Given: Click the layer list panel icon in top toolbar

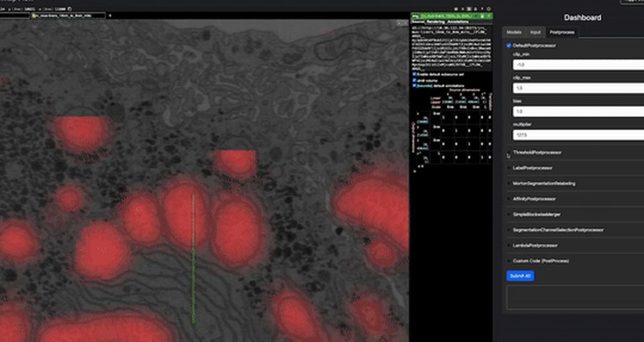Looking at the screenshot, I should 469,9.
